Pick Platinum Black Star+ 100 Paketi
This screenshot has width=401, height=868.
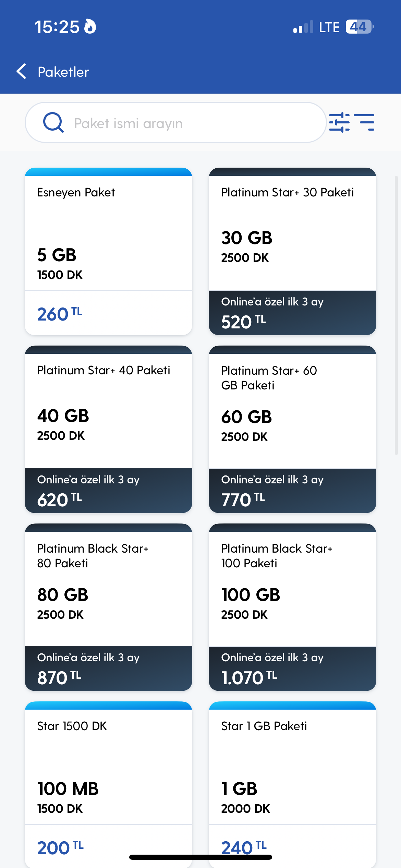[292, 607]
